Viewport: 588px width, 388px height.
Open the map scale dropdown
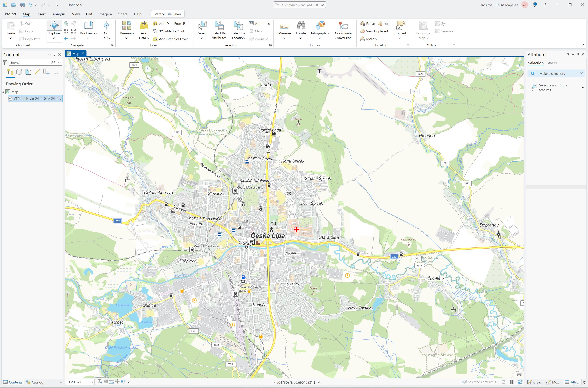(x=92, y=382)
